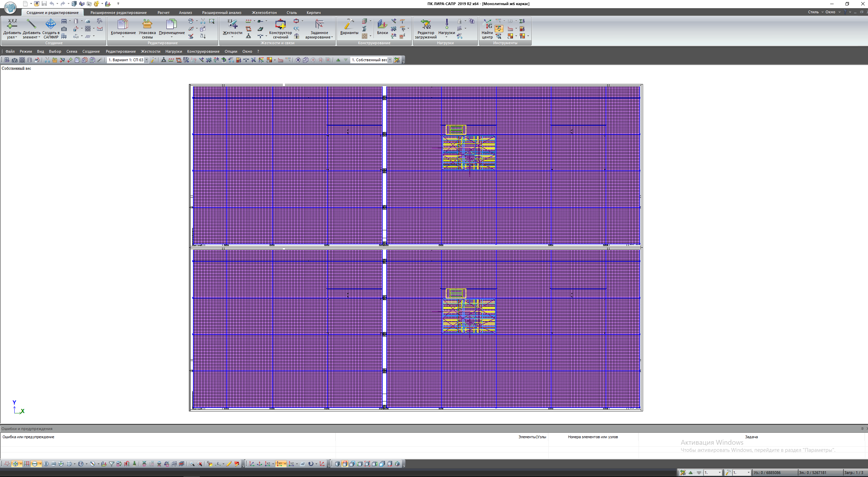Click the filter funnel icon in bottom toolbar
This screenshot has width=868, height=477.
tap(111, 464)
